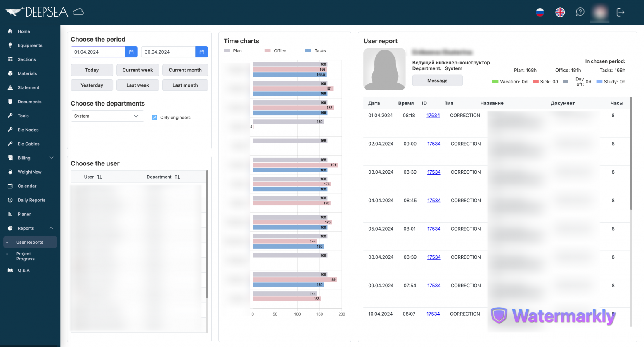
Task: Click the start date field 01.04.2024
Action: tap(98, 52)
